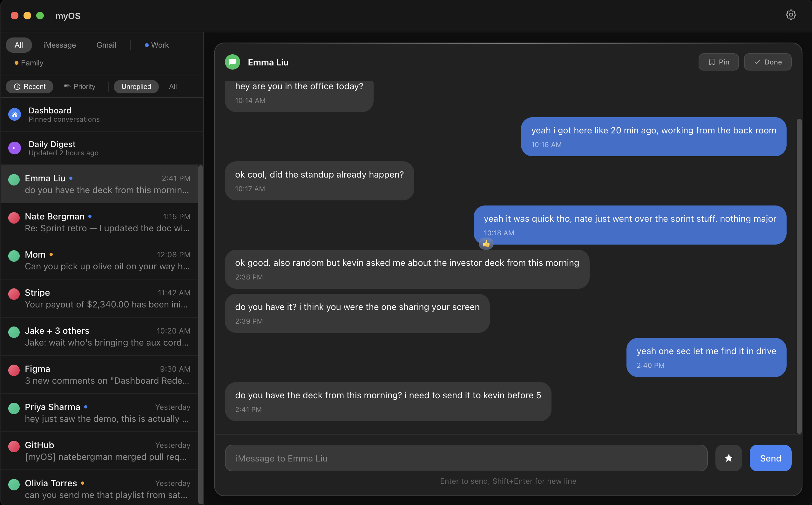
Task: Open the settings gear icon
Action: [x=791, y=15]
